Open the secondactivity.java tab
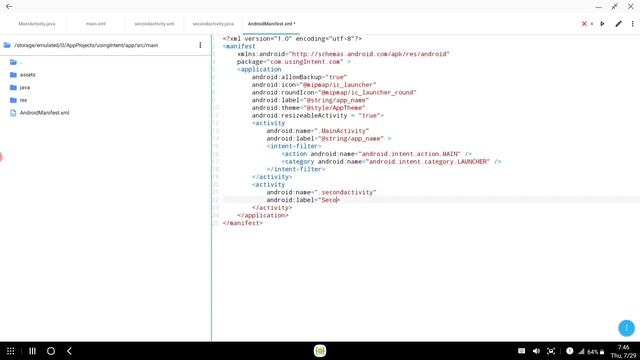The image size is (640, 360). tap(213, 24)
